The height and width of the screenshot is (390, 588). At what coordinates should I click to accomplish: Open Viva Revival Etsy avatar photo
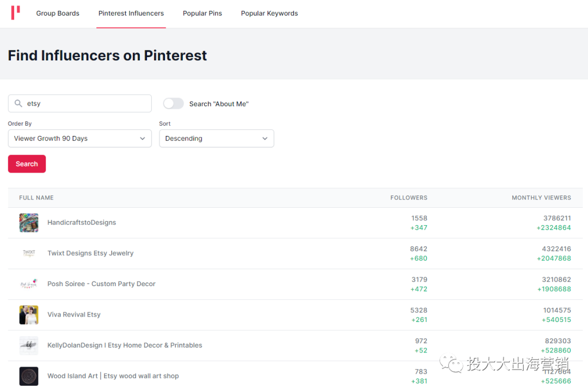pos(29,314)
